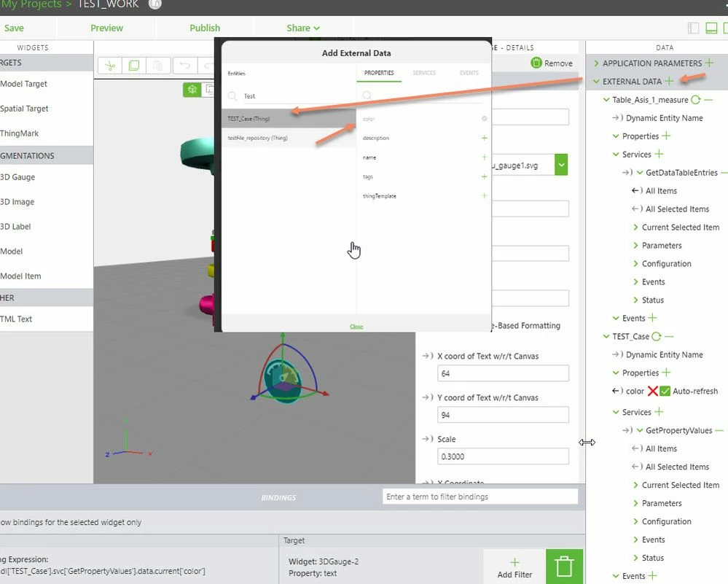
Task: Click Add Filter button
Action: (514, 568)
